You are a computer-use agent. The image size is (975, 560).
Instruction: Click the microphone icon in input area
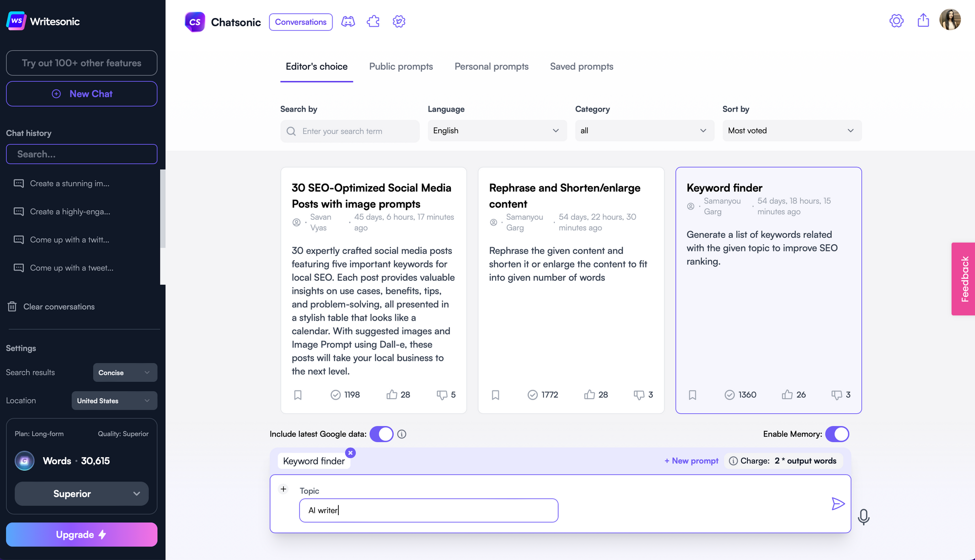(x=864, y=516)
